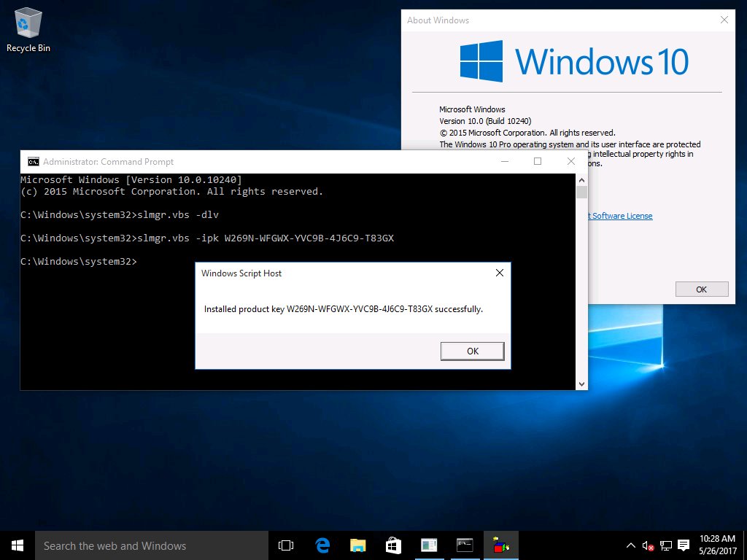747x560 pixels.
Task: Click the slmgr.vbs -ipk command line
Action: click(207, 238)
